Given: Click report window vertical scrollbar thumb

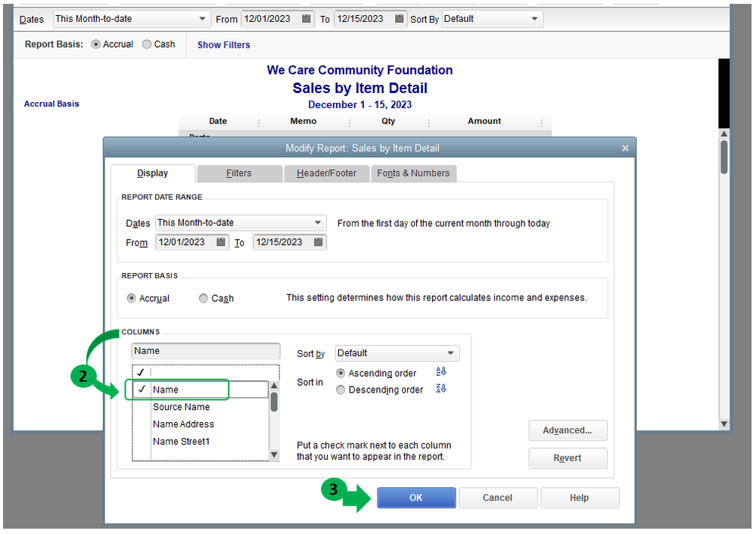Looking at the screenshot, I should point(723,157).
